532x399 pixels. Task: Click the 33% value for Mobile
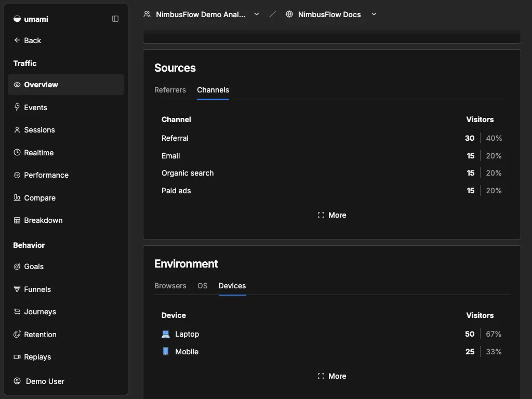click(494, 352)
